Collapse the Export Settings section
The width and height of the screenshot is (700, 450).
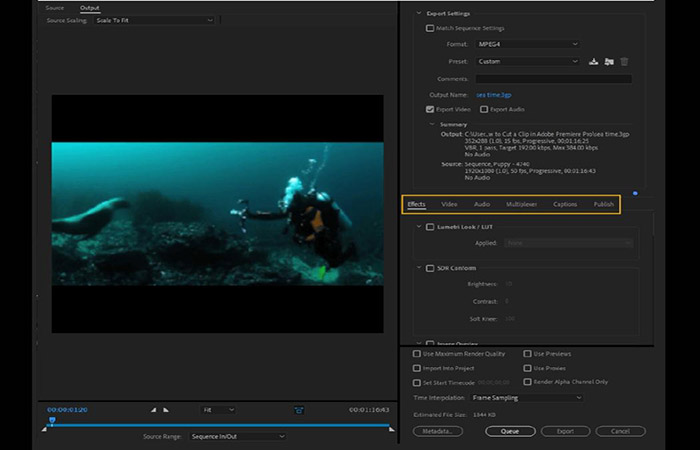(x=419, y=13)
